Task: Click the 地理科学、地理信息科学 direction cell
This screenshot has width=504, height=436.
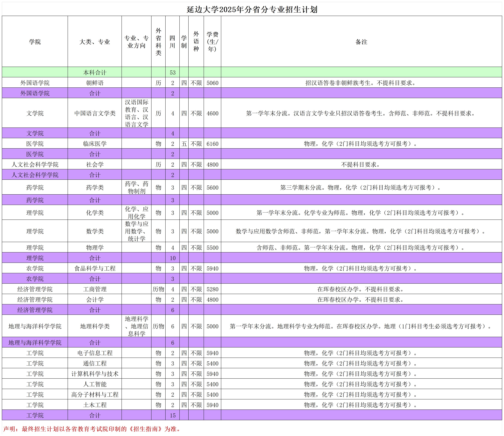Action: tap(137, 326)
